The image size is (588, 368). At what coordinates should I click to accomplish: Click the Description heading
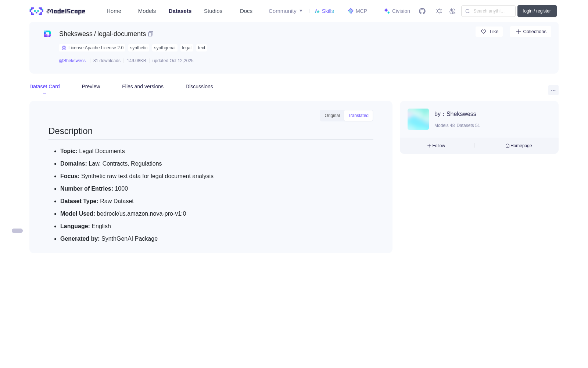click(x=71, y=131)
